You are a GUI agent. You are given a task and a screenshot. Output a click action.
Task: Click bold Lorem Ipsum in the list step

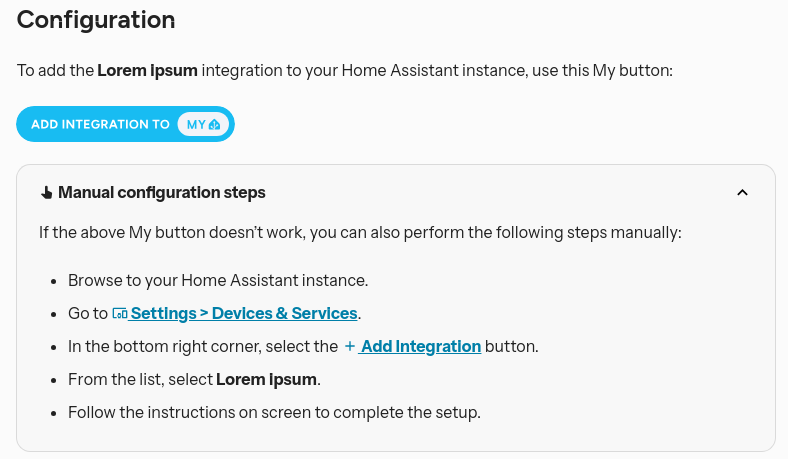(266, 380)
